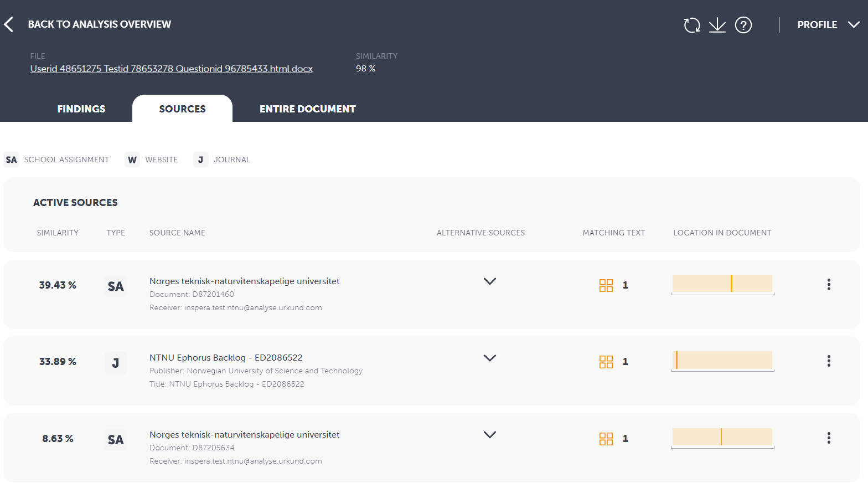Open more options for the 8.63% source
This screenshot has width=868, height=488.
point(829,438)
